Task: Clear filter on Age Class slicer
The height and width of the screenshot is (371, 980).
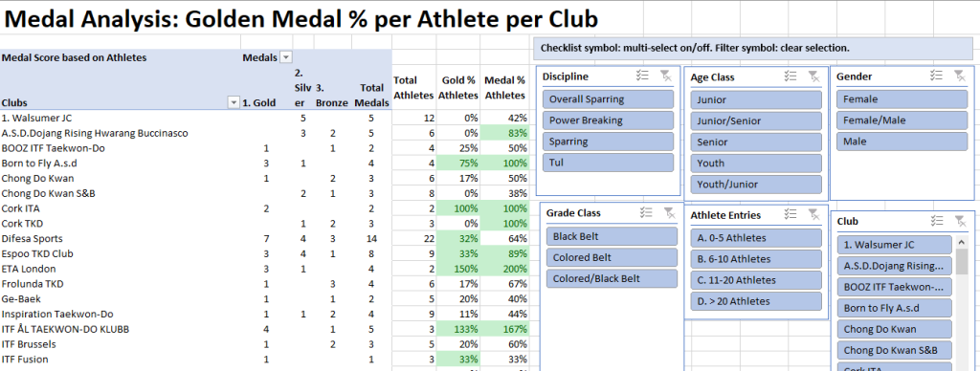Action: [813, 76]
